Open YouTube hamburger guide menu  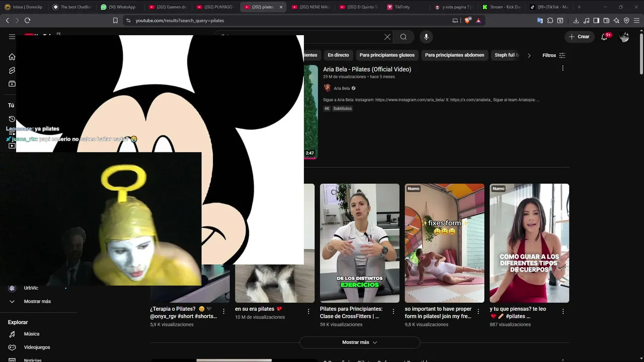(12, 37)
